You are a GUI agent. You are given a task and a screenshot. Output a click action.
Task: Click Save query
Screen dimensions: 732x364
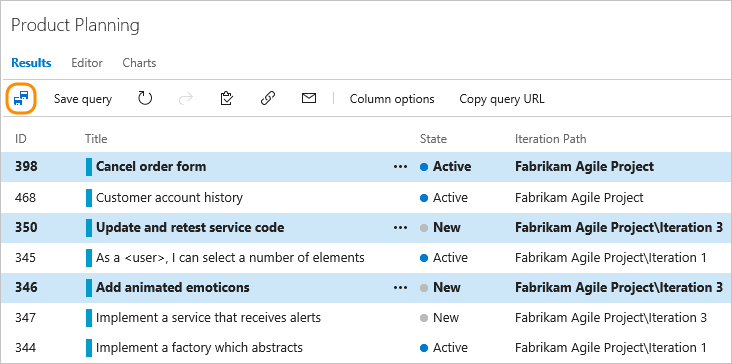point(83,99)
